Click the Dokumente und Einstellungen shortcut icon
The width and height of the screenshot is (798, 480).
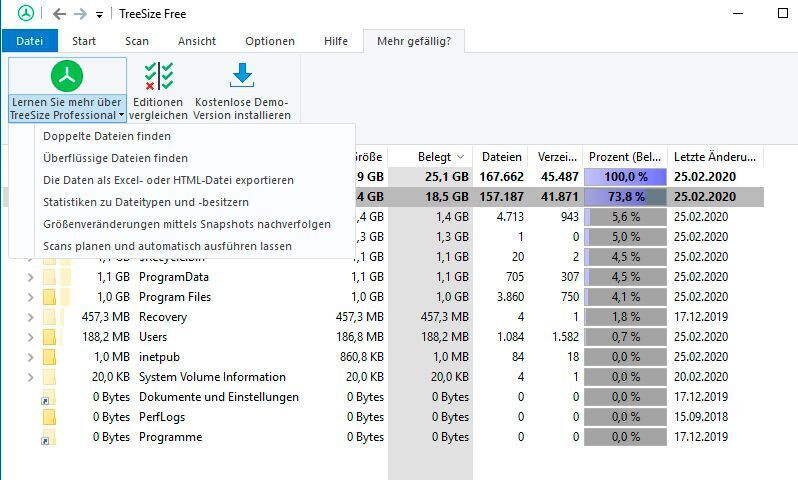pos(48,397)
